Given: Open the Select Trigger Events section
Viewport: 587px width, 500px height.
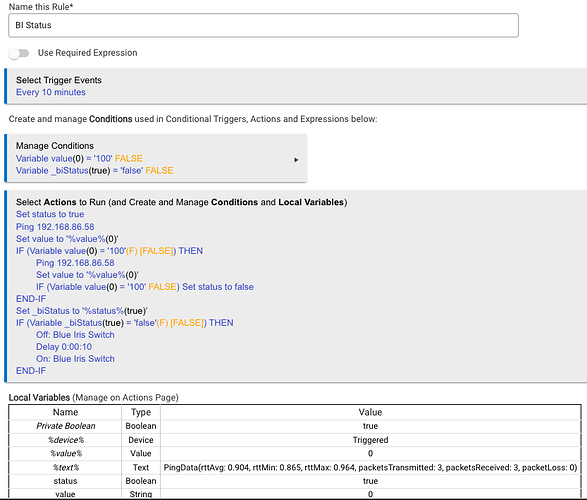Looking at the screenshot, I should [59, 80].
